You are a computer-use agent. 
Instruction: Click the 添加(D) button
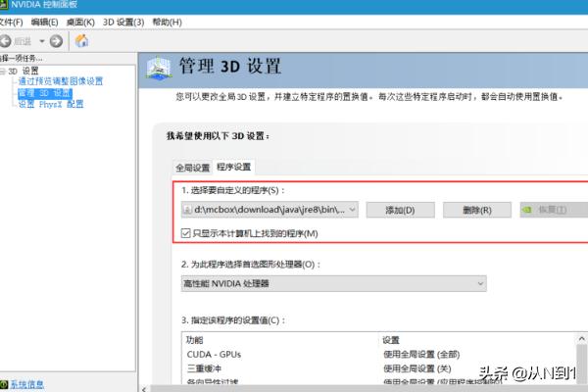400,210
